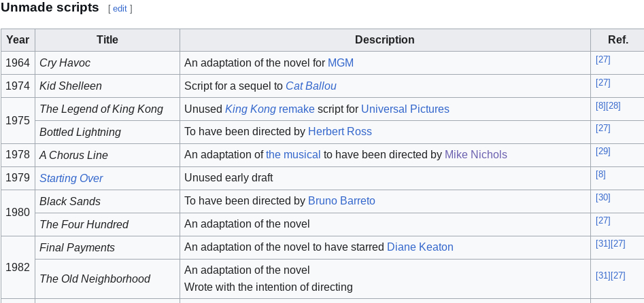Click reference 28 in King Kong row

[613, 106]
